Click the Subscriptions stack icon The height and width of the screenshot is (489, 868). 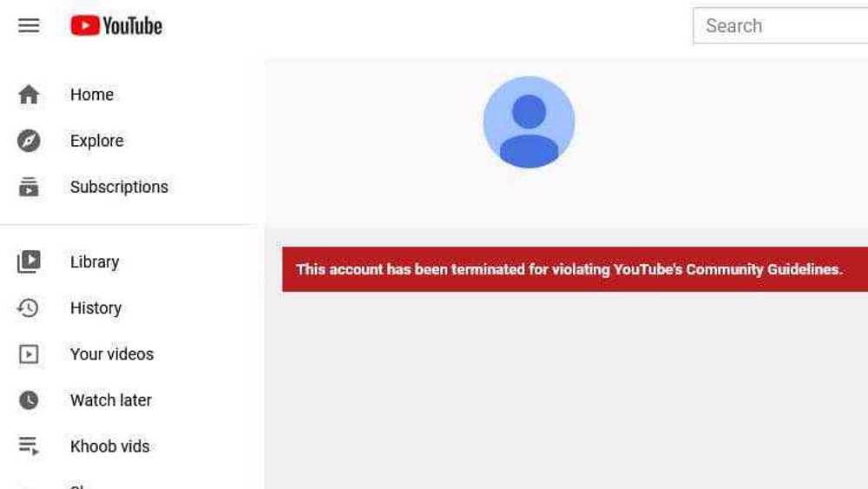coord(29,188)
